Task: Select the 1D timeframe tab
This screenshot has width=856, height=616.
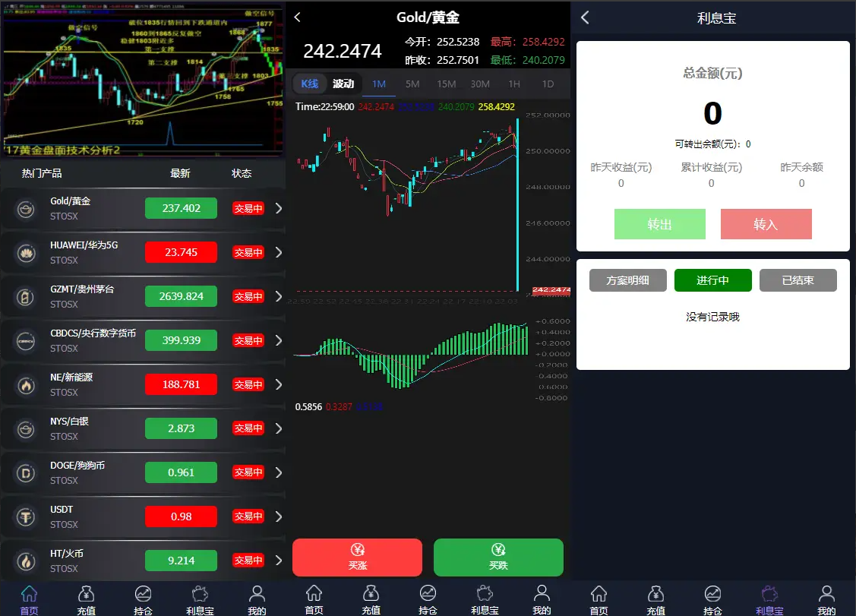Action: [548, 84]
